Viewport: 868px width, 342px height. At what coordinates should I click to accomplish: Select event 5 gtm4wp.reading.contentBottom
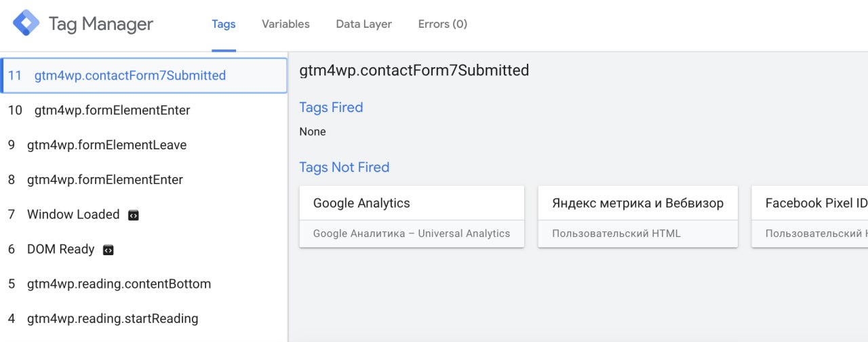(144, 284)
